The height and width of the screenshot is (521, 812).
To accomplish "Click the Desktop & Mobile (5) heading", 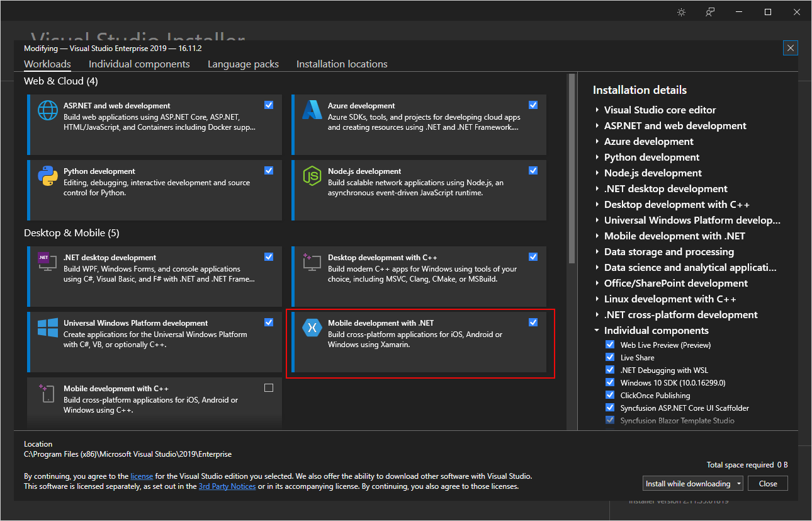I will [72, 233].
